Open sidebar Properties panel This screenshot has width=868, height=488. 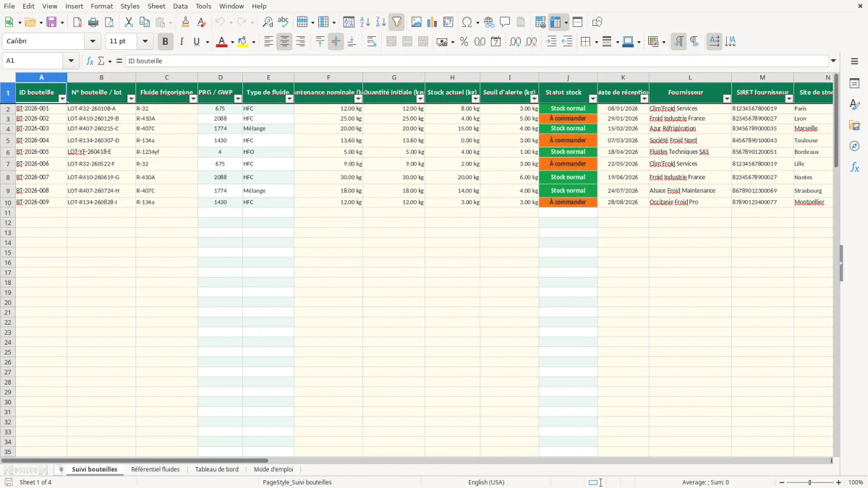point(854,84)
